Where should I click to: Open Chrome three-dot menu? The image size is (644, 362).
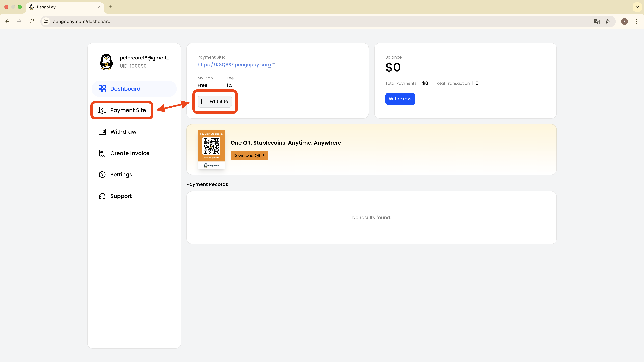(x=636, y=21)
